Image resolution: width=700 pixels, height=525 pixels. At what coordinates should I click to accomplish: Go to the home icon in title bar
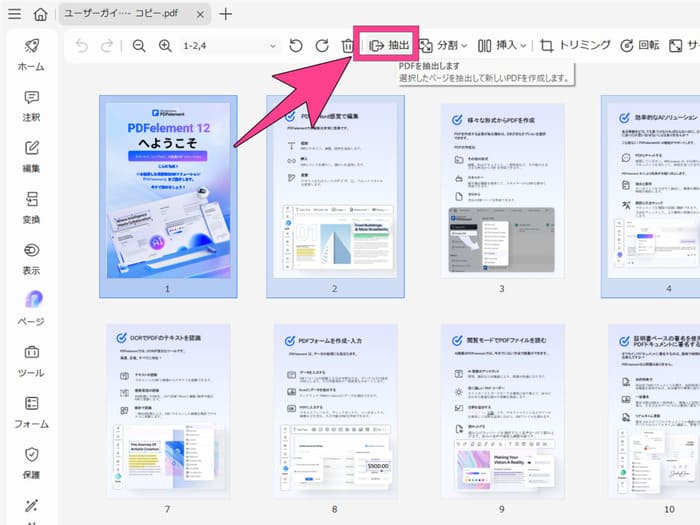40,14
